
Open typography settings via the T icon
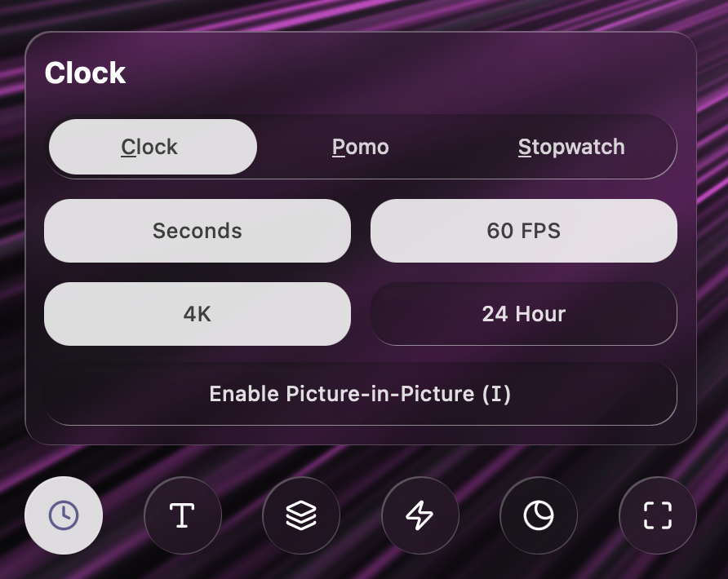coord(182,515)
